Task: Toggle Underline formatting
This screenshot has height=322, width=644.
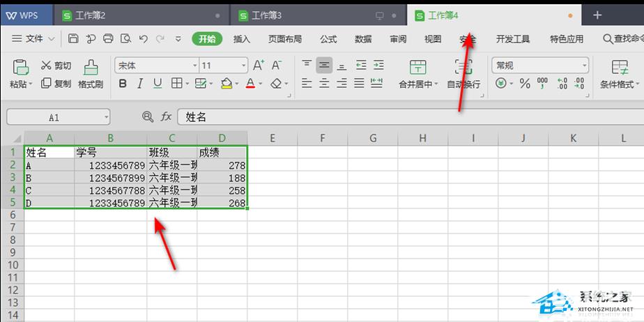Action: [158, 84]
